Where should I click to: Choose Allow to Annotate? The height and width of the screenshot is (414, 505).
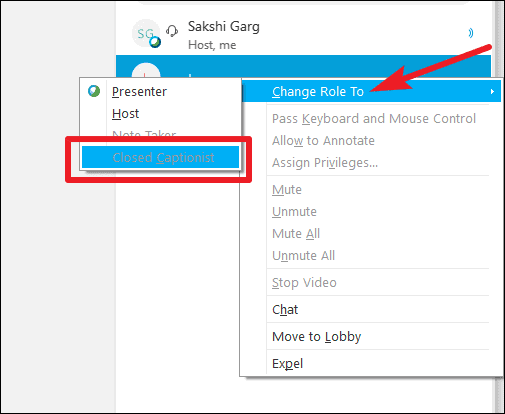point(323,141)
